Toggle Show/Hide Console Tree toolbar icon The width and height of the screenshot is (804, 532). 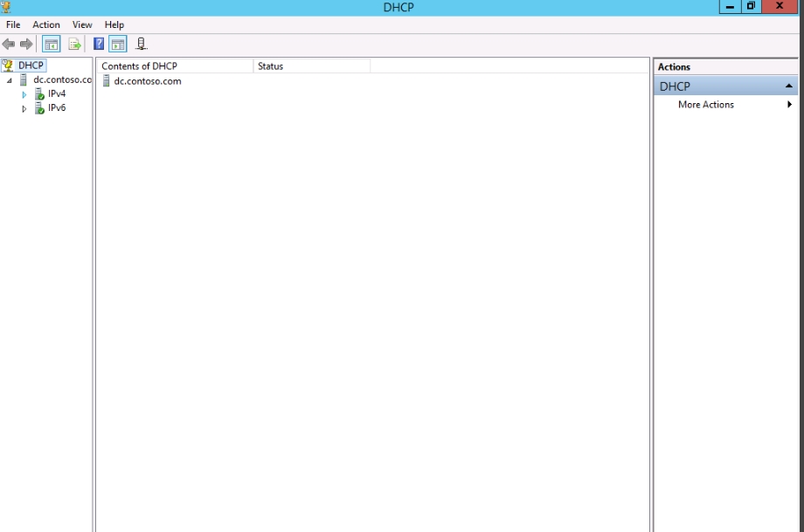click(x=52, y=44)
